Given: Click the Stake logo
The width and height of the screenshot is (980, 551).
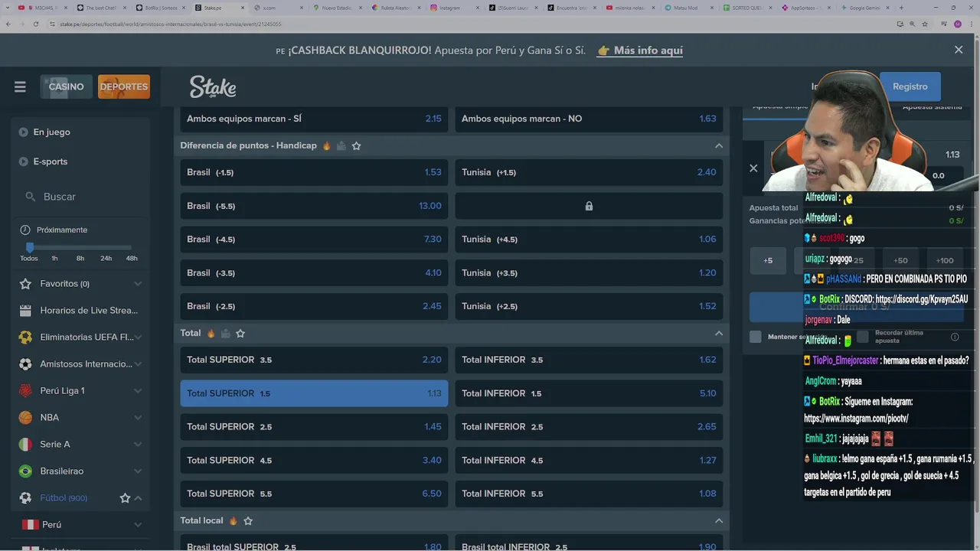Looking at the screenshot, I should point(213,86).
